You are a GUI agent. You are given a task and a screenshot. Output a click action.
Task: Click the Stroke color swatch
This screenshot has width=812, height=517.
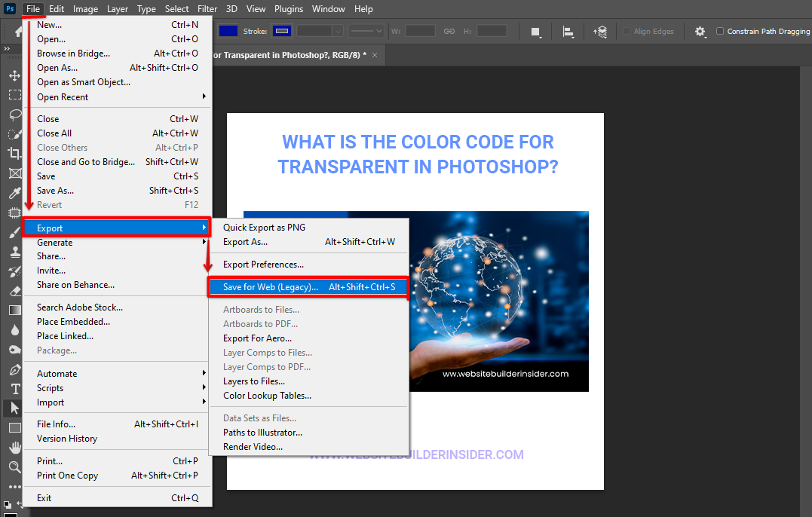point(282,31)
